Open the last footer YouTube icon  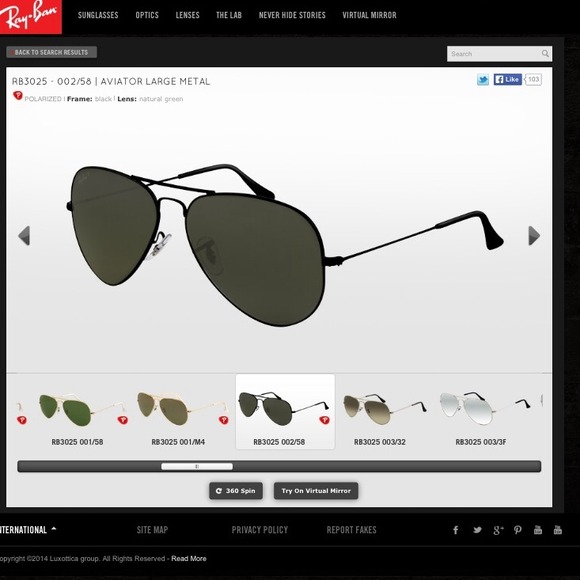pyautogui.click(x=558, y=530)
